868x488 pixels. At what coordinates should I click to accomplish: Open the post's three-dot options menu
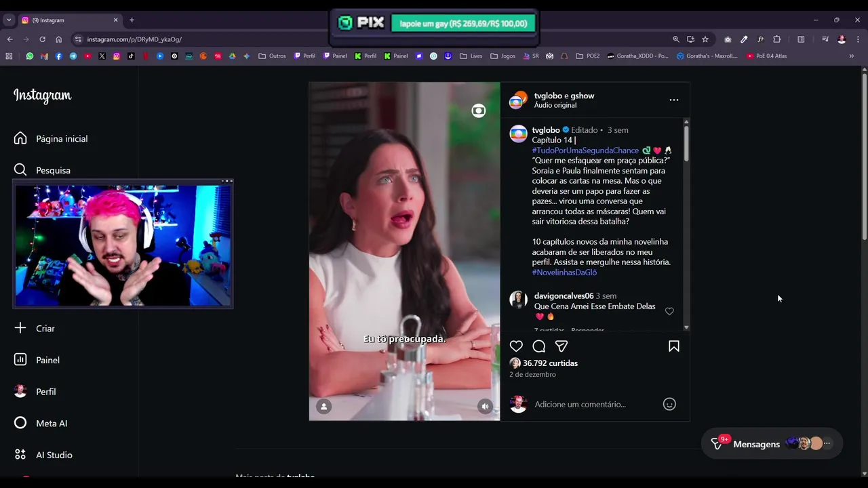coord(674,100)
